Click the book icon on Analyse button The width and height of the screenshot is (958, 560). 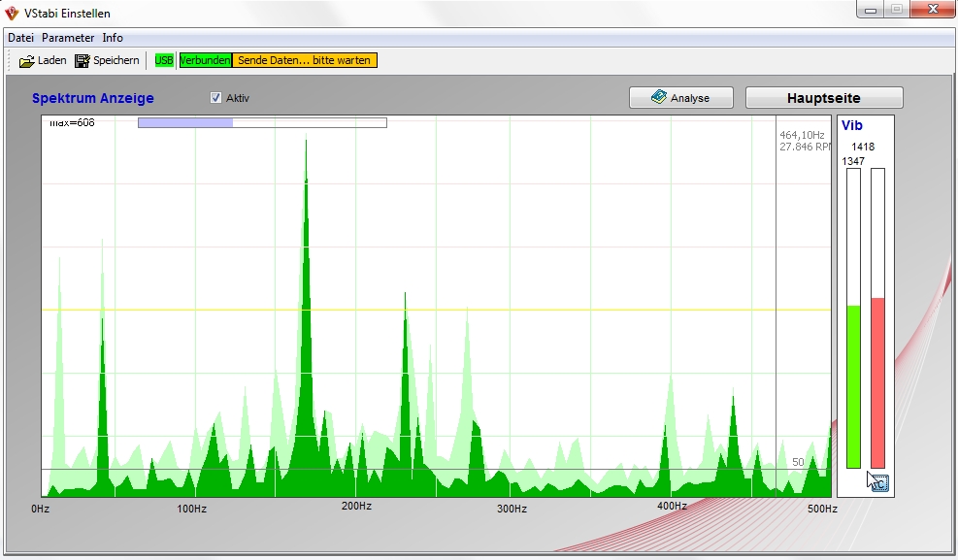(x=659, y=98)
